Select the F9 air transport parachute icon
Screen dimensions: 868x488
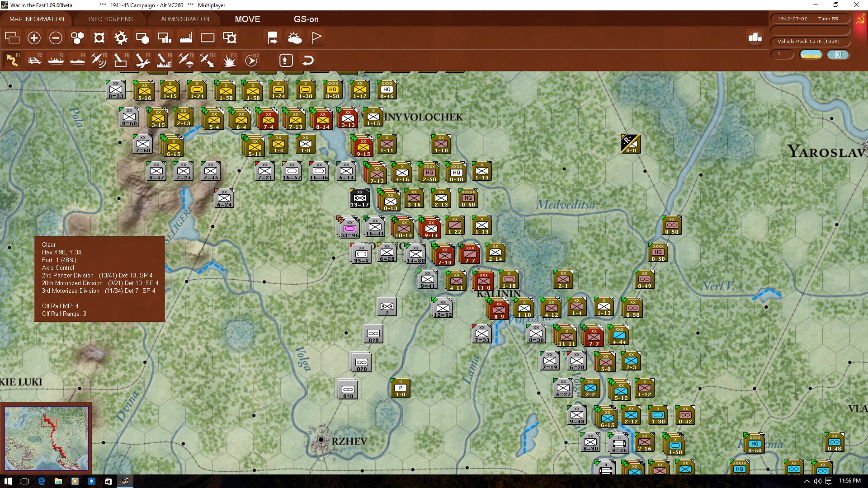pyautogui.click(x=186, y=60)
